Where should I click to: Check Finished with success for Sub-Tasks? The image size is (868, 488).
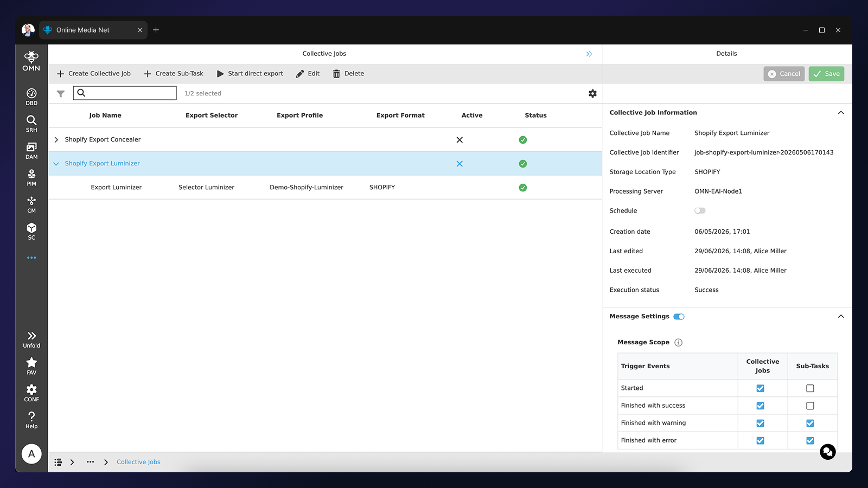coord(810,406)
